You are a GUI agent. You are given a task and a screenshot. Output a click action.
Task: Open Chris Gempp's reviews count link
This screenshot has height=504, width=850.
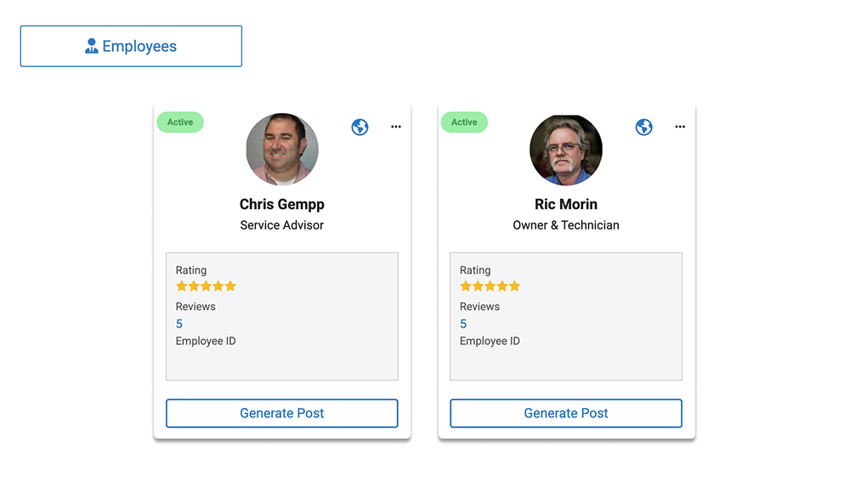point(179,324)
